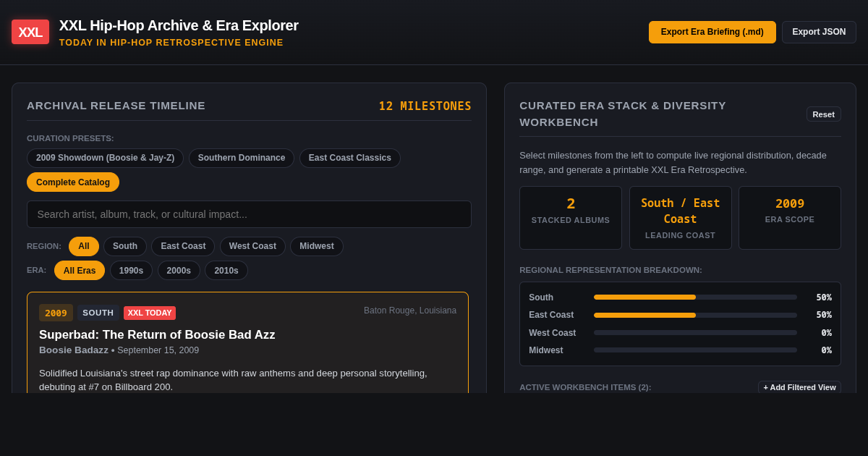This screenshot has height=456, width=868.
Task: Click the Leading Coast stat card
Action: click(680, 218)
